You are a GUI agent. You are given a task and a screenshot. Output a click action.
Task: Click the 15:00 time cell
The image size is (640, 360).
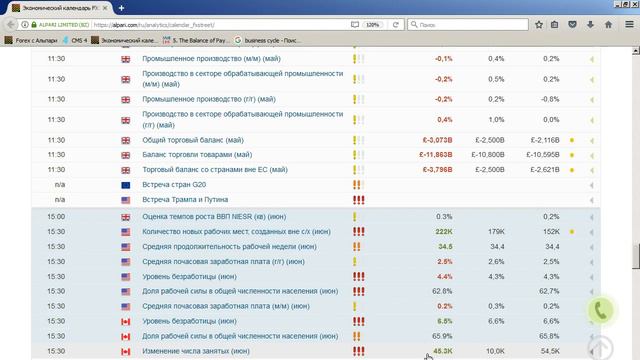tap(56, 216)
